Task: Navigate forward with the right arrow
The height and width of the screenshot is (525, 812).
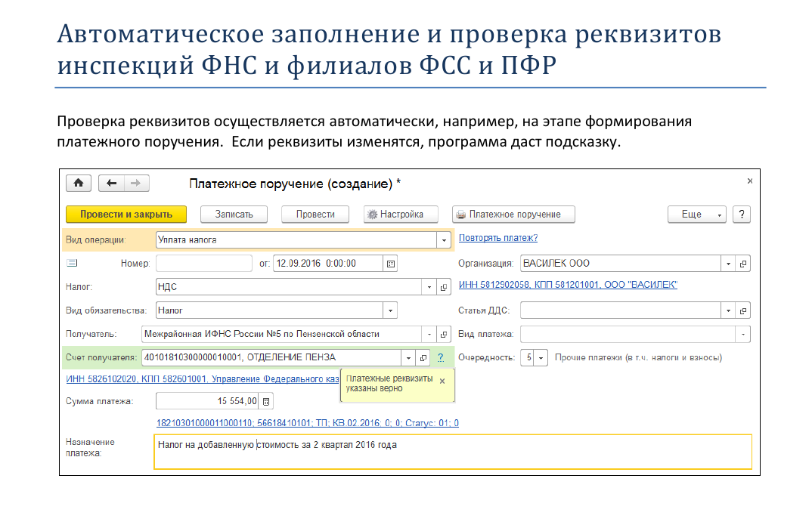Action: [x=136, y=183]
